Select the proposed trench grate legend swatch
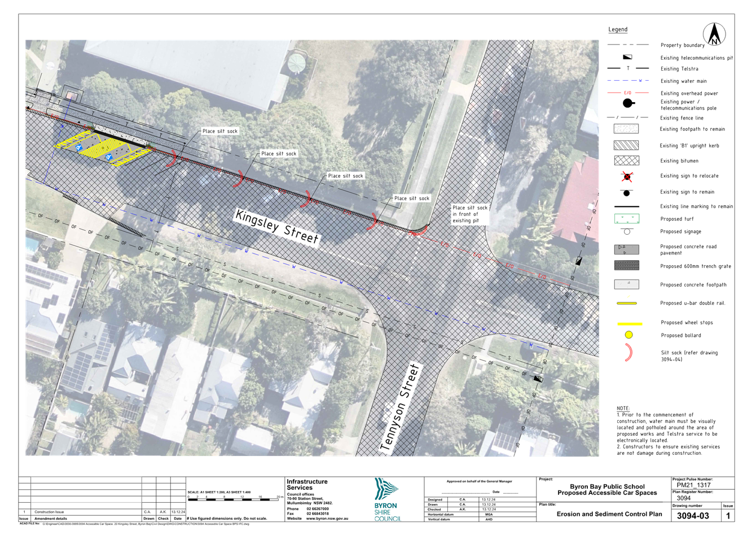The image size is (756, 535). pos(626,265)
